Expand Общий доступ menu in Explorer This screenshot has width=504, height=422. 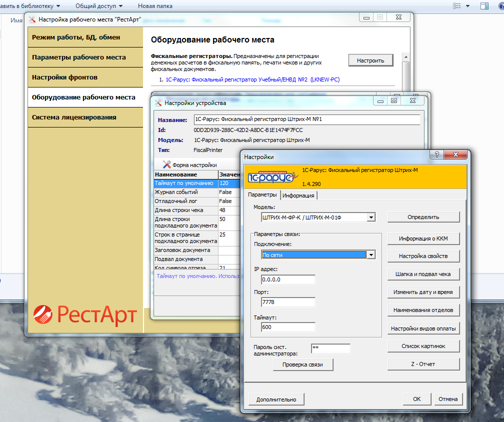point(99,6)
